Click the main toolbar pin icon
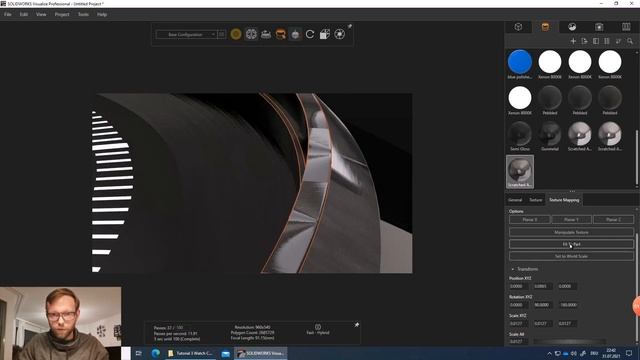Image resolution: width=640 pixels, height=360 pixels. [349, 27]
